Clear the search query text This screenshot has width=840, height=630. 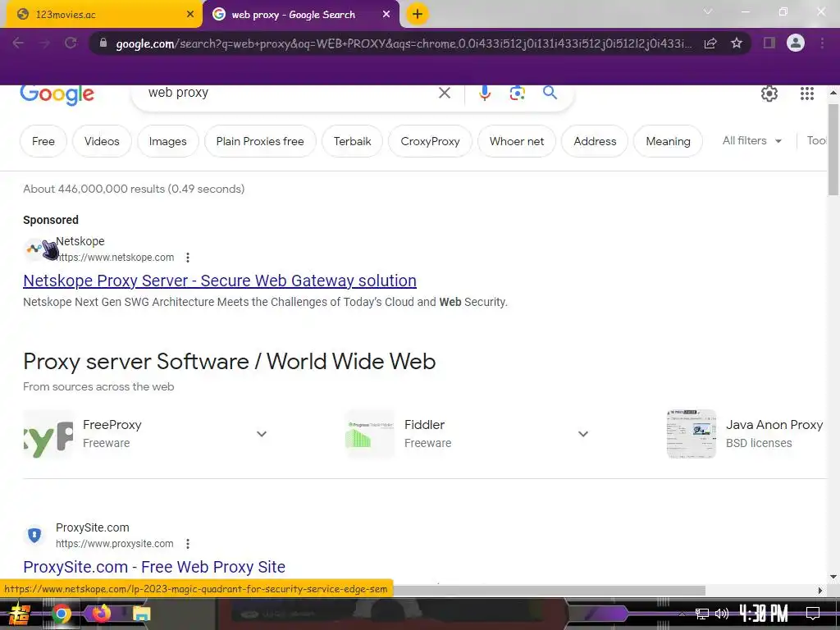(x=445, y=94)
